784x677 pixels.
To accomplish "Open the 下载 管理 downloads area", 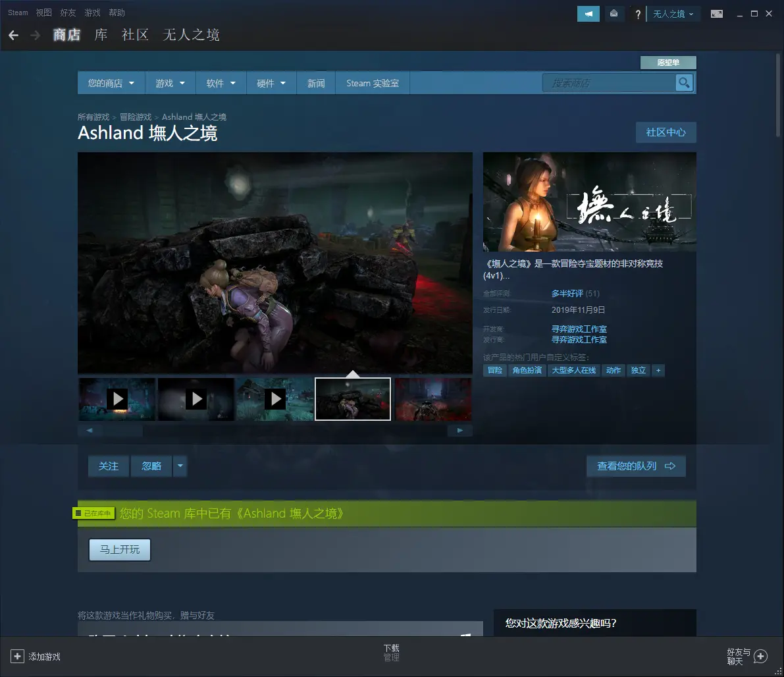I will (x=392, y=653).
